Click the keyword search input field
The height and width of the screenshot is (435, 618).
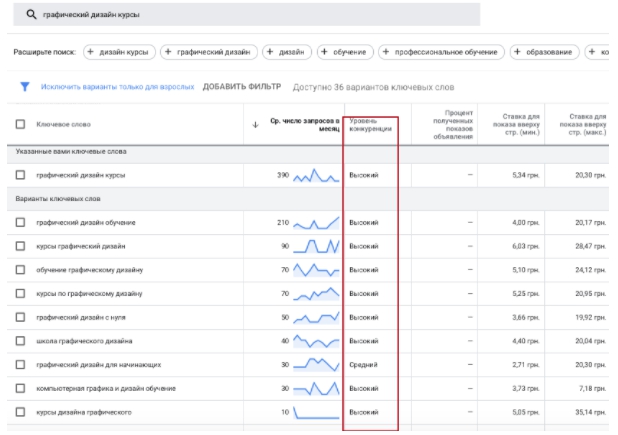(x=247, y=15)
